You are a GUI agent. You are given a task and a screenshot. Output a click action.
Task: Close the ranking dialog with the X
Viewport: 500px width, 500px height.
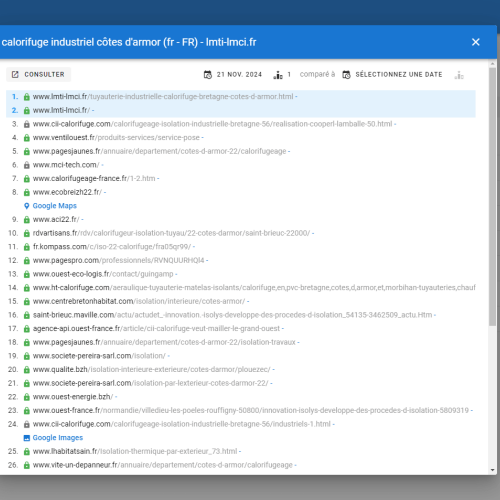[x=476, y=42]
